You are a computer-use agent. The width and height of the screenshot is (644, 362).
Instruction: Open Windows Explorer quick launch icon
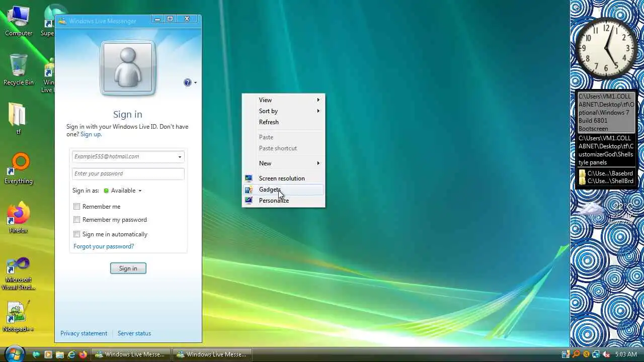click(x=59, y=354)
